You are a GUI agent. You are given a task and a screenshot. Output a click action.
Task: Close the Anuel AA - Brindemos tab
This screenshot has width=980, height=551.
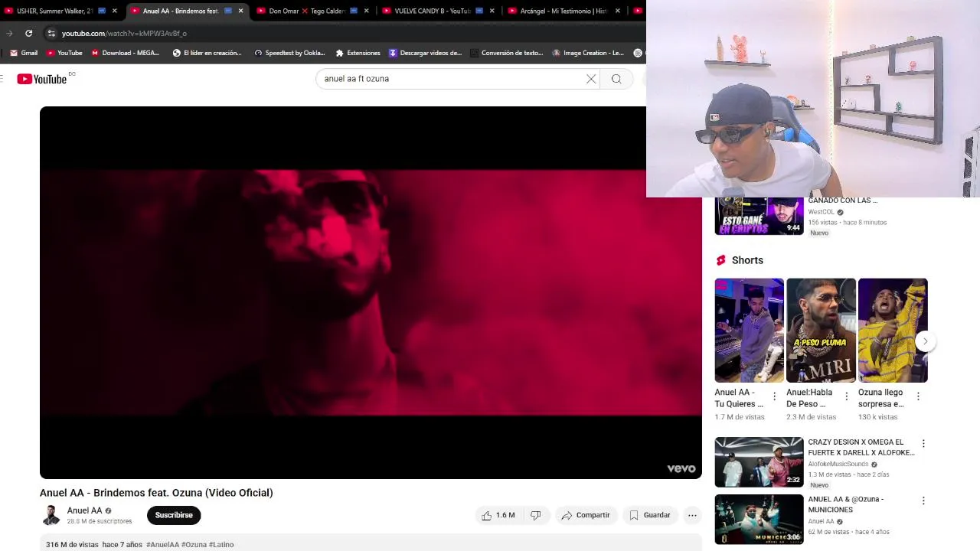tap(240, 11)
